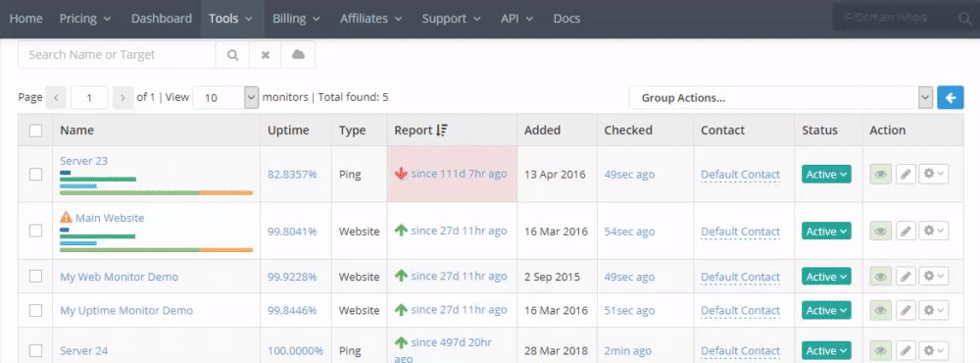
Task: Check the Server 23 row checkbox
Action: [x=35, y=175]
